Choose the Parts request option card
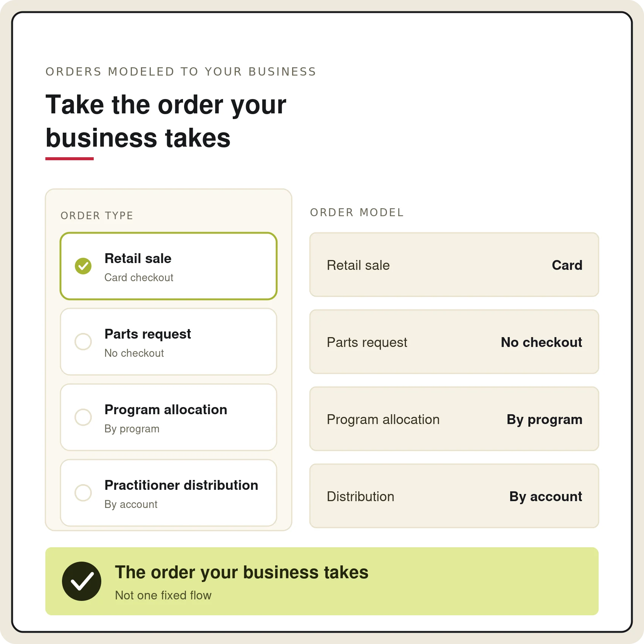The image size is (644, 644). (x=169, y=342)
